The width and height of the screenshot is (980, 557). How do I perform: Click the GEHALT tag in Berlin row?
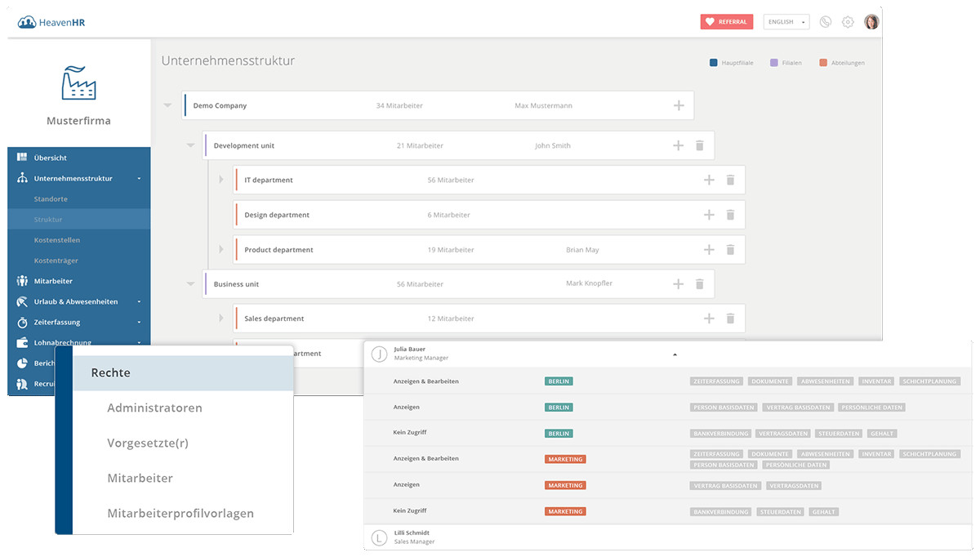(x=882, y=434)
